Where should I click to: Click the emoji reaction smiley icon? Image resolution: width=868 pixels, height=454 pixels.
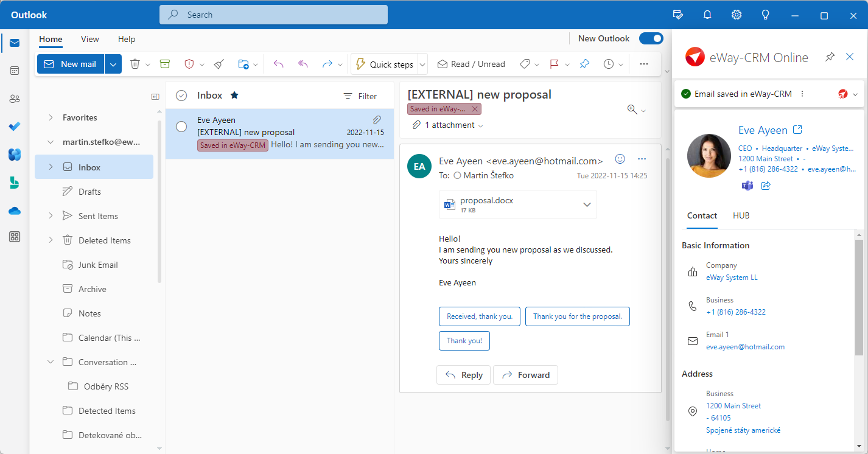click(620, 159)
